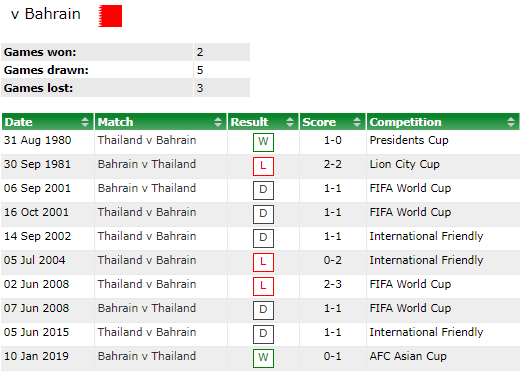Click the W result badge for 31 Aug 1980

click(263, 142)
